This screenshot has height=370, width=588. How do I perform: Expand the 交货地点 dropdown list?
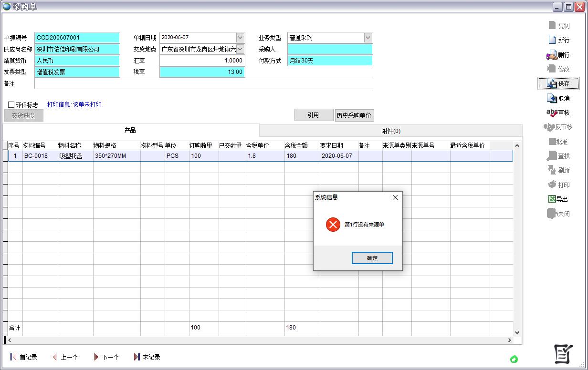click(x=240, y=49)
